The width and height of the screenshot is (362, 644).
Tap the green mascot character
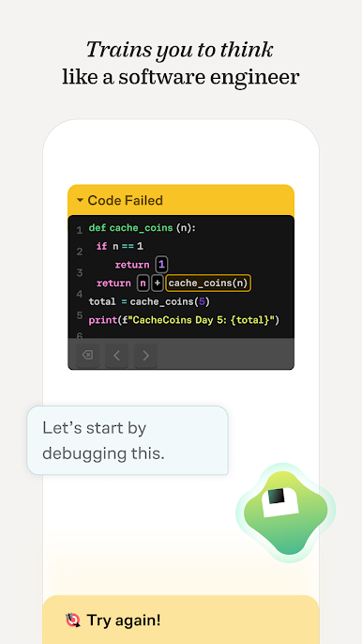pyautogui.click(x=286, y=513)
